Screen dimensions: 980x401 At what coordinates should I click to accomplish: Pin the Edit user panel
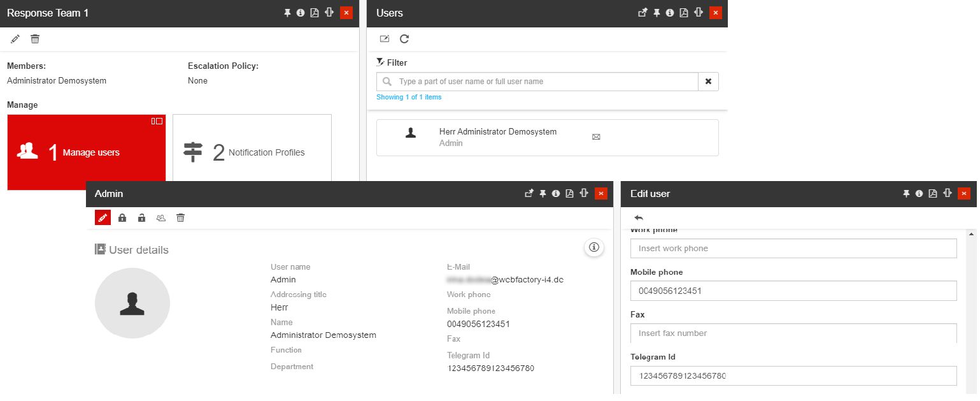[906, 194]
